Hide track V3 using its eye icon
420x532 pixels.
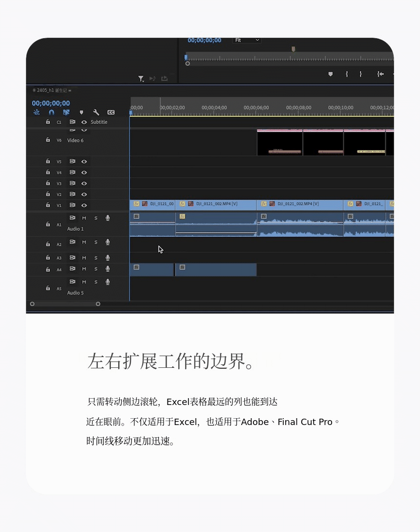coord(84,183)
